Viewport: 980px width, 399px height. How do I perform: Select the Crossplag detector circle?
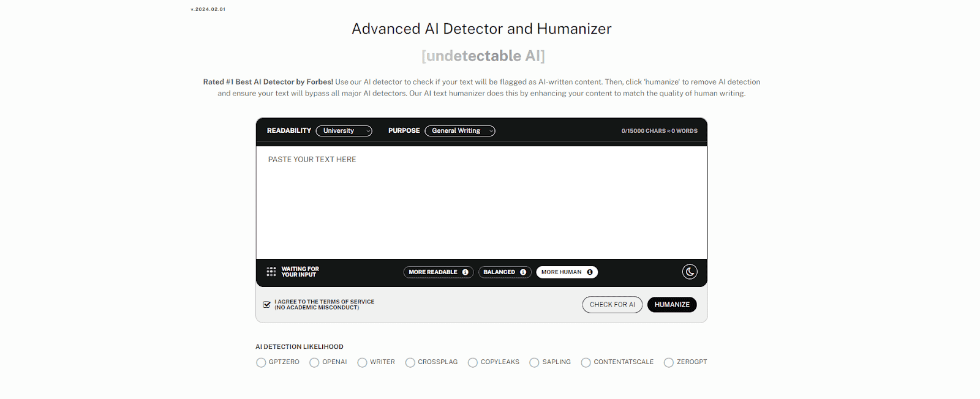coord(410,362)
